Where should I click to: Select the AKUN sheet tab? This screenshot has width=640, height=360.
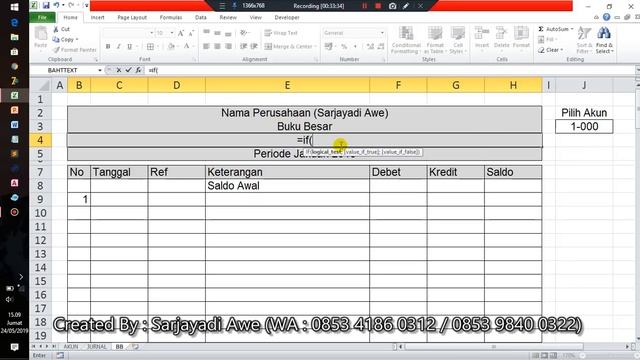tap(71, 347)
